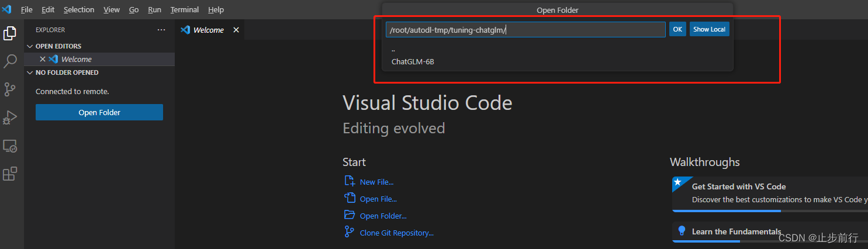The width and height of the screenshot is (868, 249).
Task: Open the Remote Explorer view
Action: 10,146
